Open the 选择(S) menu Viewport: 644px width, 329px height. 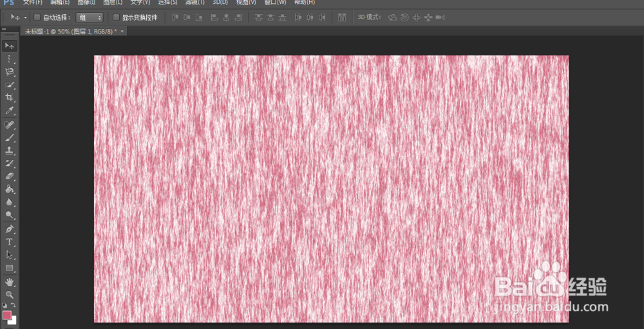167,3
